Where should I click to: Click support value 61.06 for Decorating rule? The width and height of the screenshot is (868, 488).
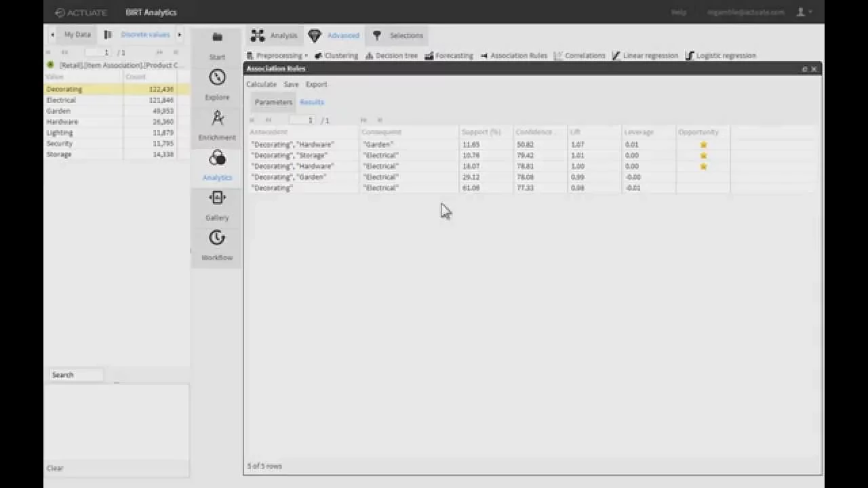tap(471, 188)
